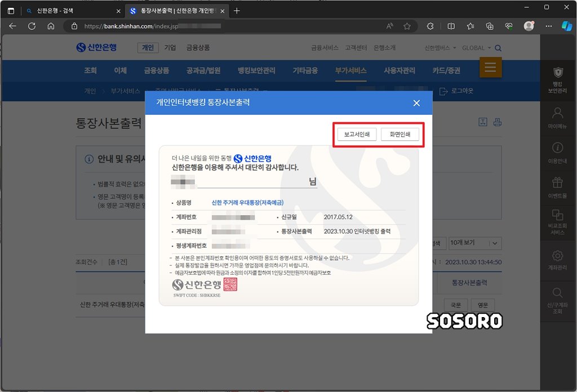This screenshot has height=392, width=577.
Task: Click the browser address bar URL
Action: pos(153,26)
